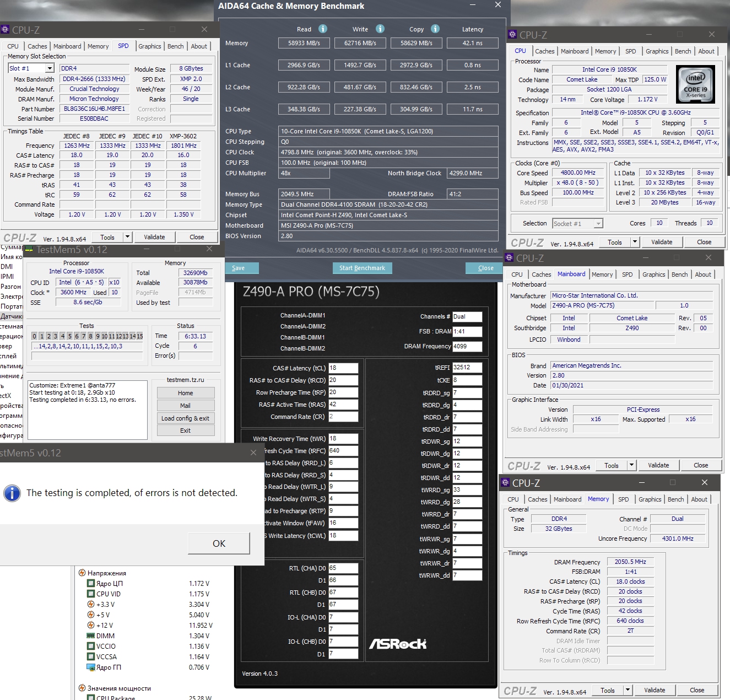Image resolution: width=730 pixels, height=700 pixels.
Task: Click Exit button in TestMem5
Action: point(186,430)
